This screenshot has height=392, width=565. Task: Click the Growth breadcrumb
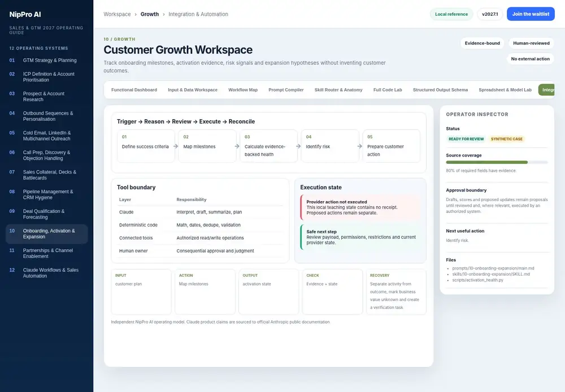(150, 14)
